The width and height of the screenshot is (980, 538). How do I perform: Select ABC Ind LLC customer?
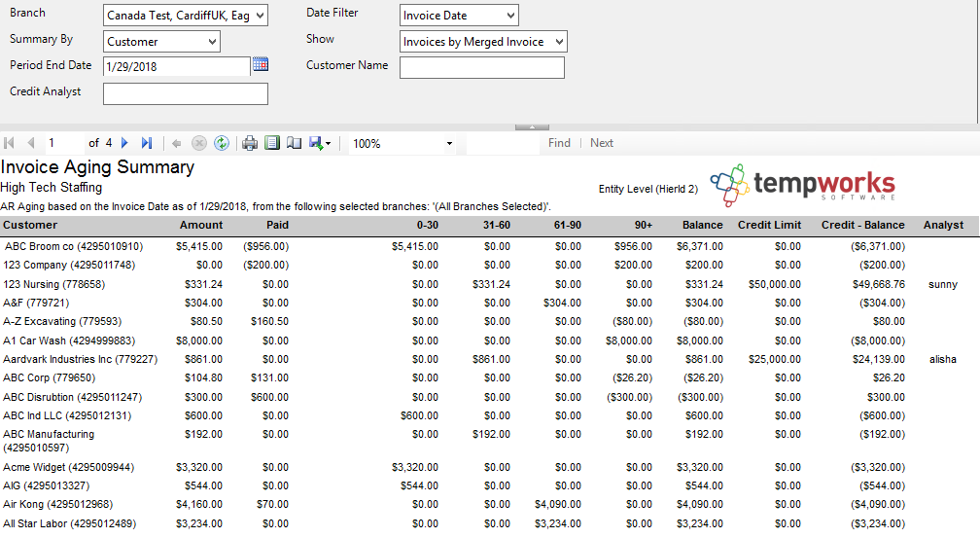tap(67, 415)
